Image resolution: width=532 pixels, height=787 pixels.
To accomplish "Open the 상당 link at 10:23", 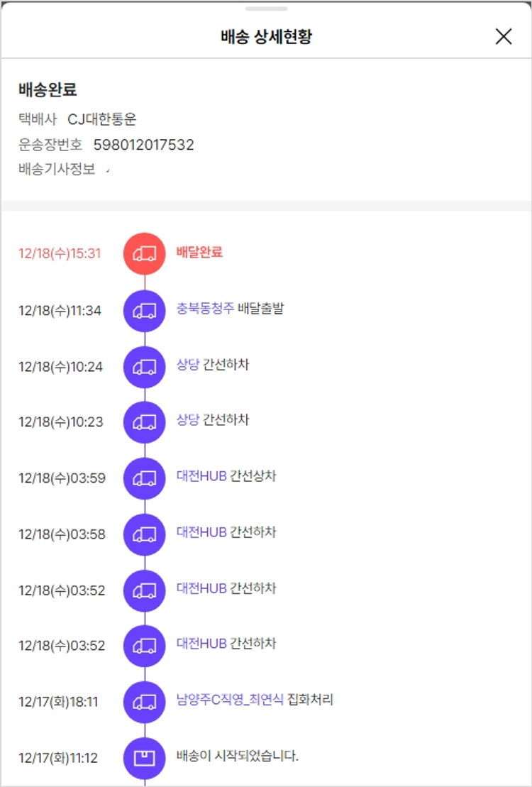I will pos(188,420).
